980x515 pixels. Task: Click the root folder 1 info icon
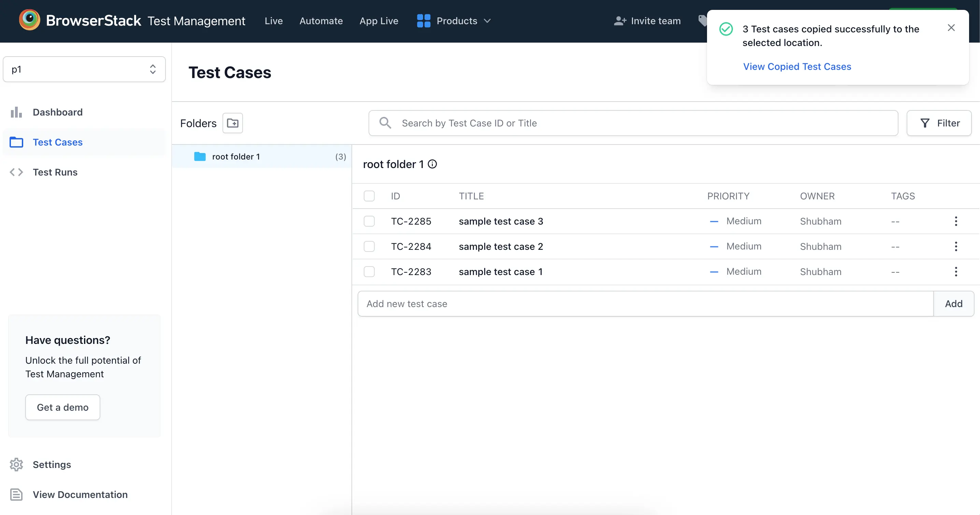[432, 164]
